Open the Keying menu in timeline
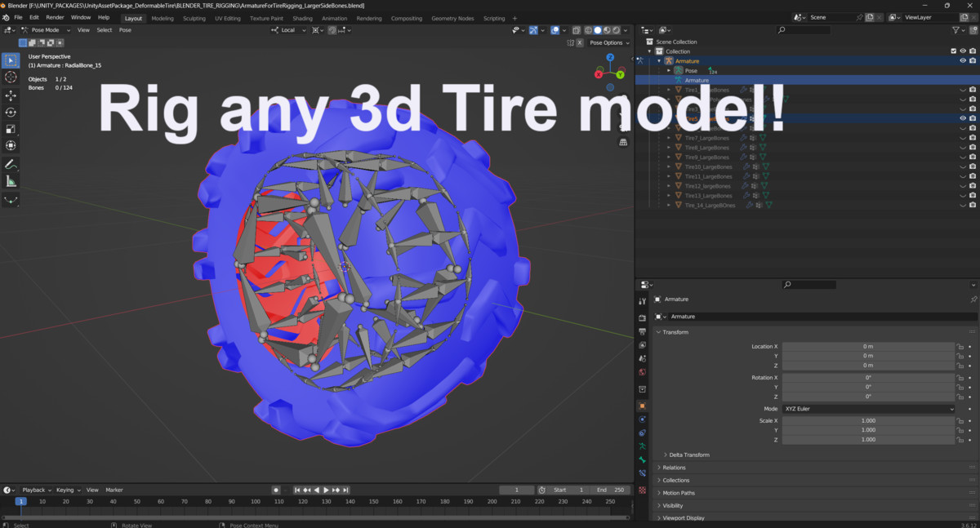This screenshot has height=528, width=980. pos(67,490)
